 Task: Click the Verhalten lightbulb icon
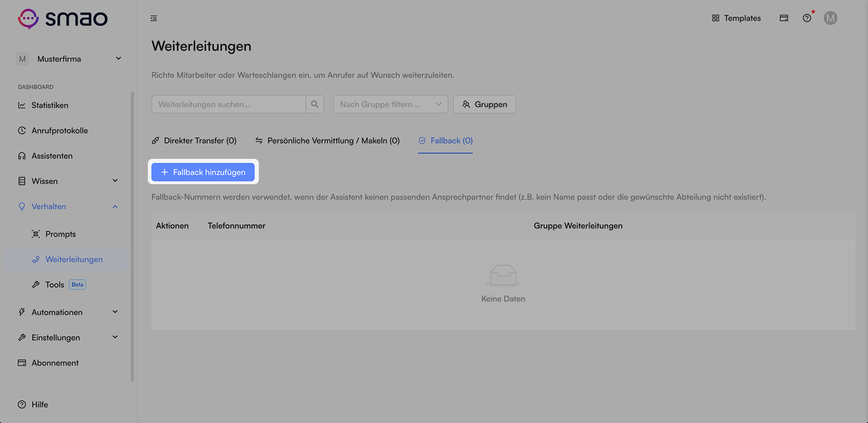point(22,207)
